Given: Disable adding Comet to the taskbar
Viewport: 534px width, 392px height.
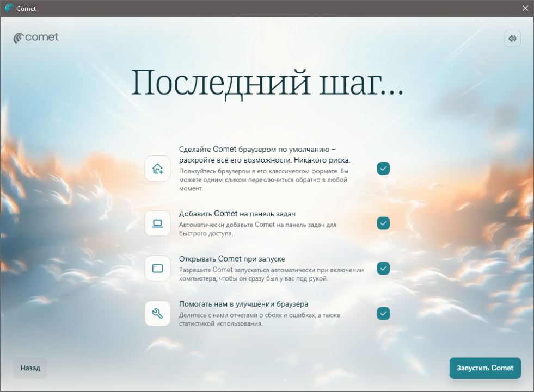Looking at the screenshot, I should (x=383, y=223).
